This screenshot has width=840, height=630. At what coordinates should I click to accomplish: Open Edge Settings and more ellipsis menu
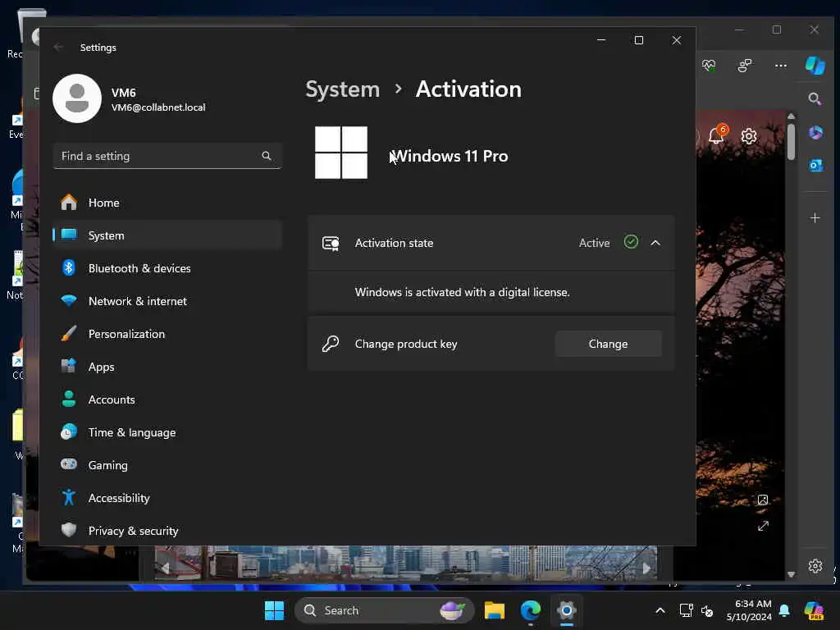[781, 66]
